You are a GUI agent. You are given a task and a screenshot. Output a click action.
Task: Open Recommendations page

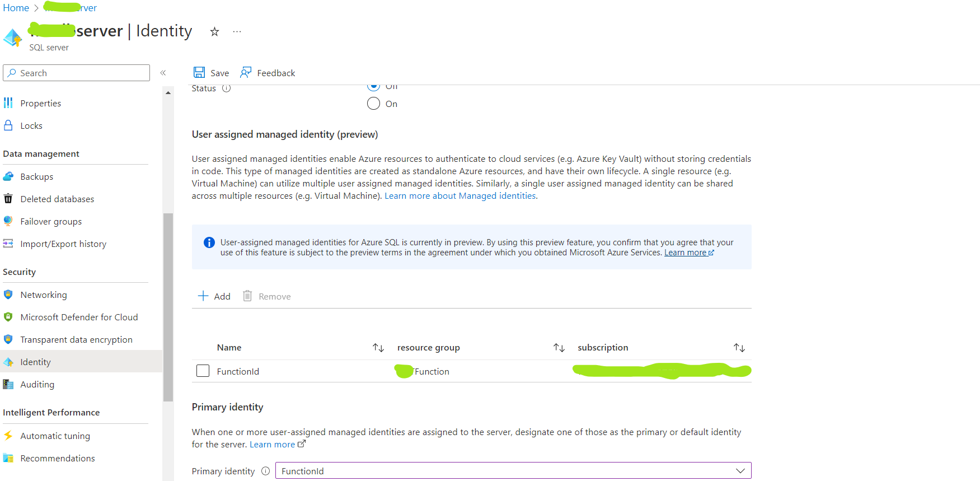[x=58, y=458]
